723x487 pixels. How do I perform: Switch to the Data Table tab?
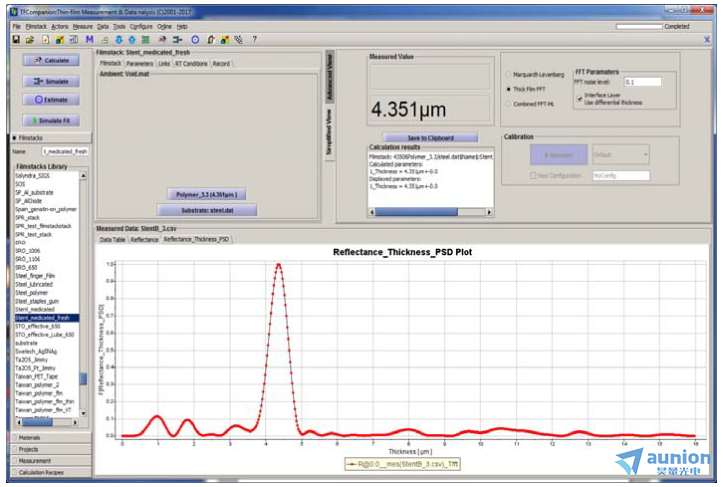click(x=112, y=239)
